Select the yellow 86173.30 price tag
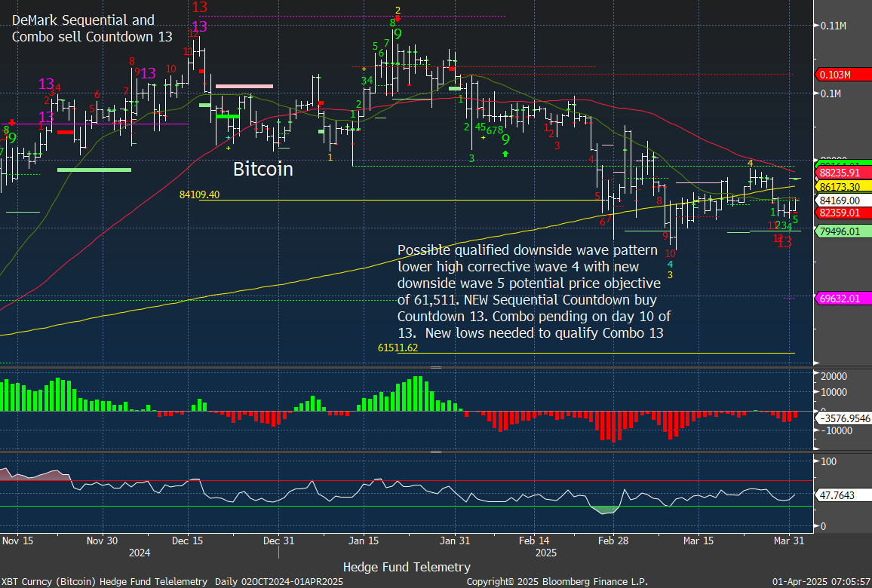872x588 pixels. click(x=843, y=187)
